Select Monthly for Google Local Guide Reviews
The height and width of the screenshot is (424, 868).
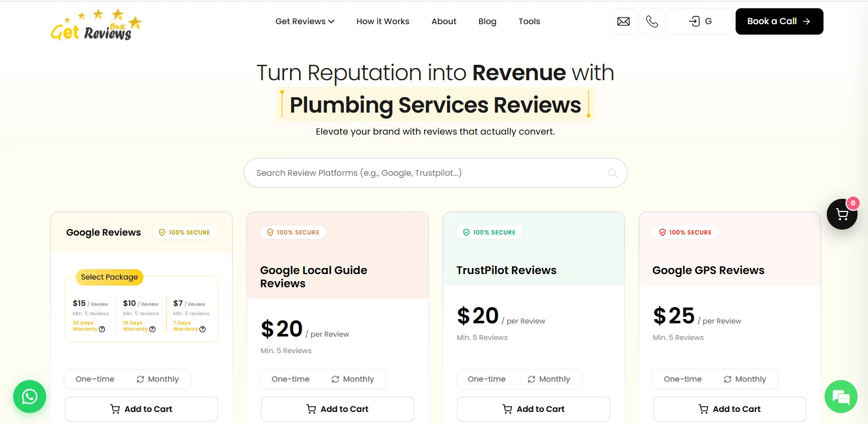click(353, 379)
